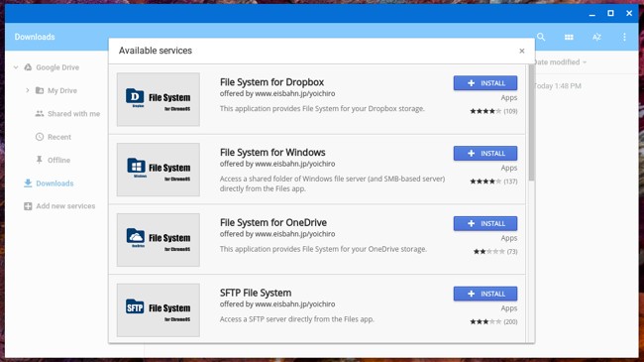Open File System for Windows title
Image resolution: width=644 pixels, height=362 pixels.
point(272,152)
